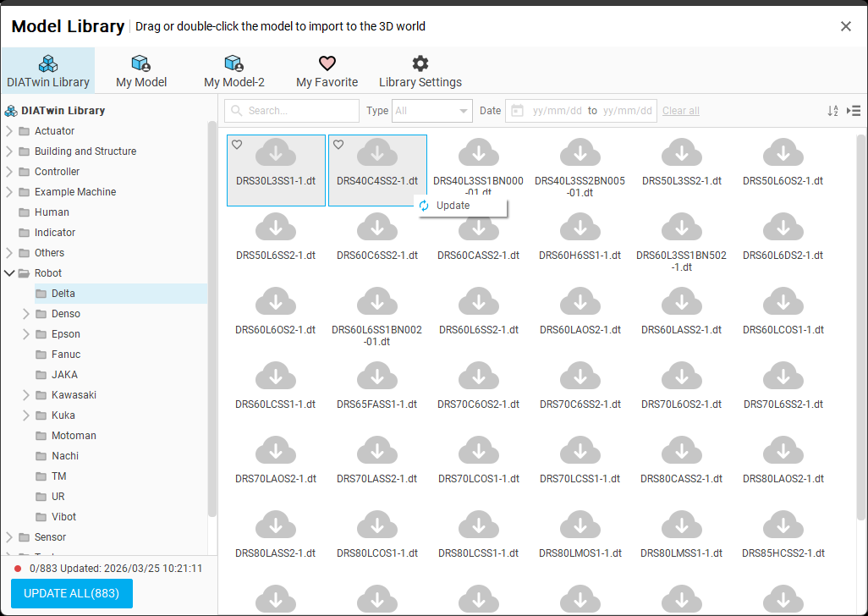This screenshot has width=868, height=616.
Task: Click download icon for DRS65FASS1-1.dt
Action: click(377, 375)
